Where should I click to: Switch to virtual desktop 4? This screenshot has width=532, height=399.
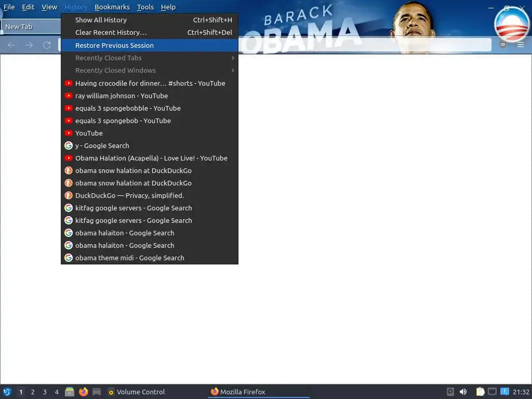coord(57,392)
